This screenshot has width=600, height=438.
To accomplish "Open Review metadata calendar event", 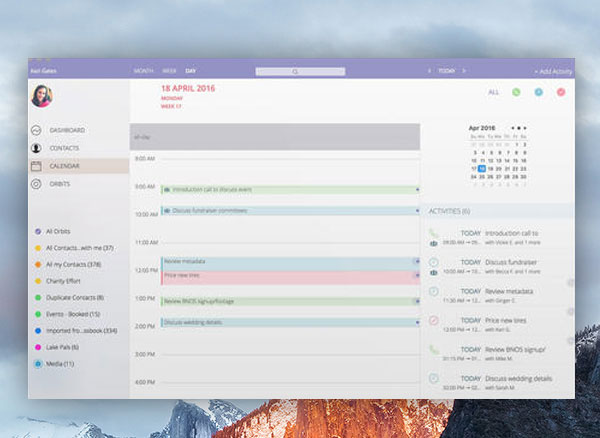I will point(290,264).
